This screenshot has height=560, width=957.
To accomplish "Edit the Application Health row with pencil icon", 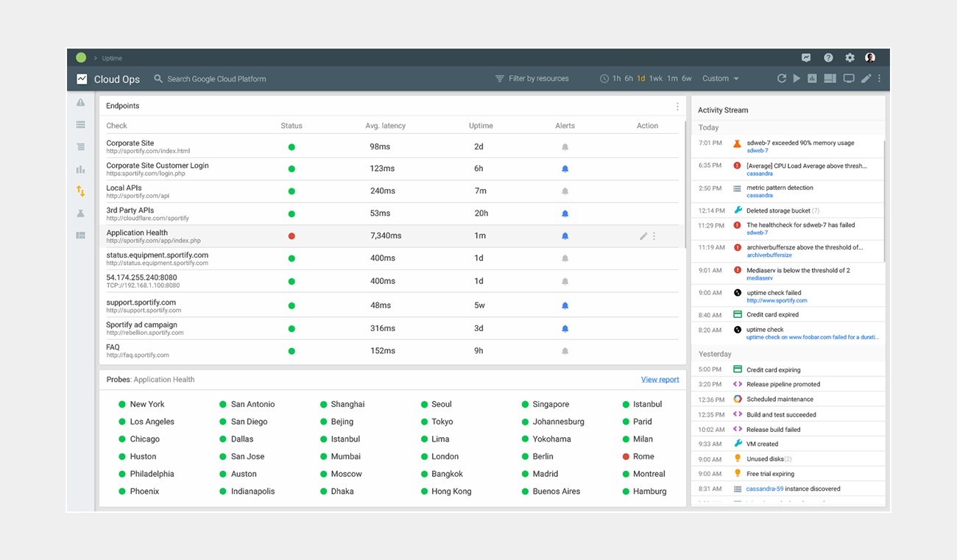I will click(643, 236).
